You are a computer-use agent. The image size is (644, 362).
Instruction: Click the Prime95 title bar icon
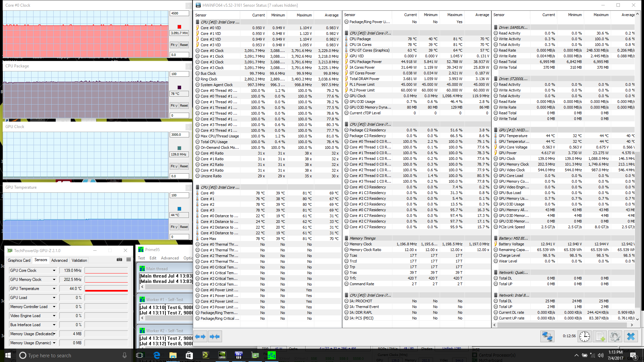tap(141, 249)
